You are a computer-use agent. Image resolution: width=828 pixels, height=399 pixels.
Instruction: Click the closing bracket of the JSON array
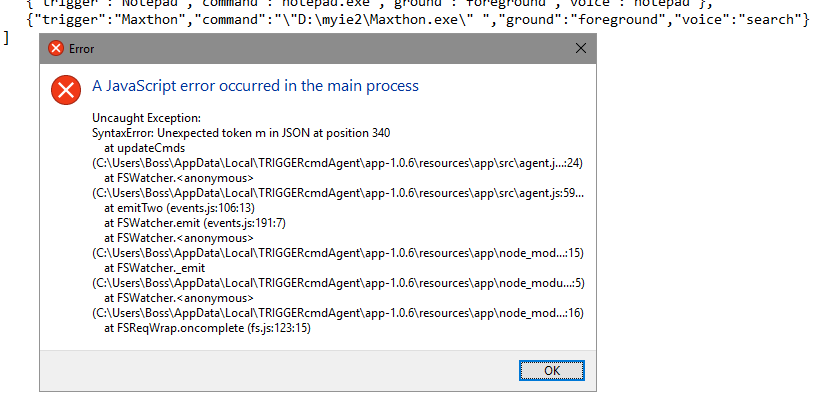[x=6, y=38]
